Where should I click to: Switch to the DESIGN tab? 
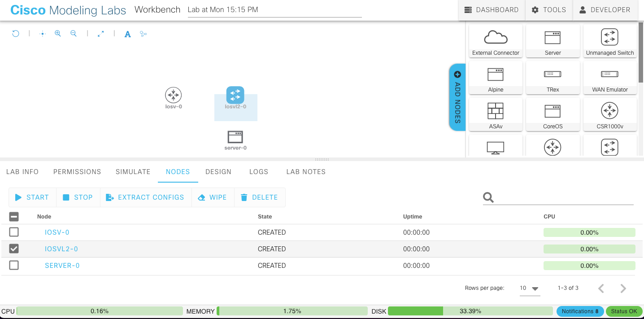click(218, 172)
